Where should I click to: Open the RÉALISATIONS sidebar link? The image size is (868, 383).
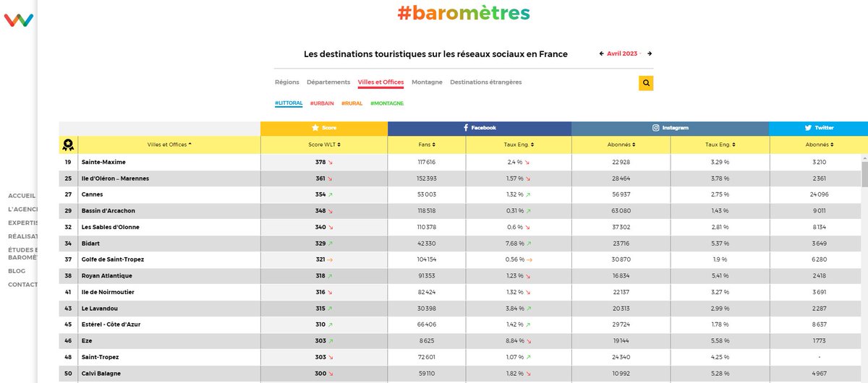click(22, 236)
